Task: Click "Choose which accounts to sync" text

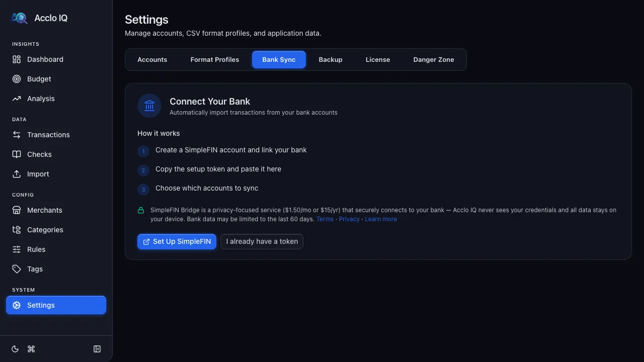Action: tap(207, 188)
